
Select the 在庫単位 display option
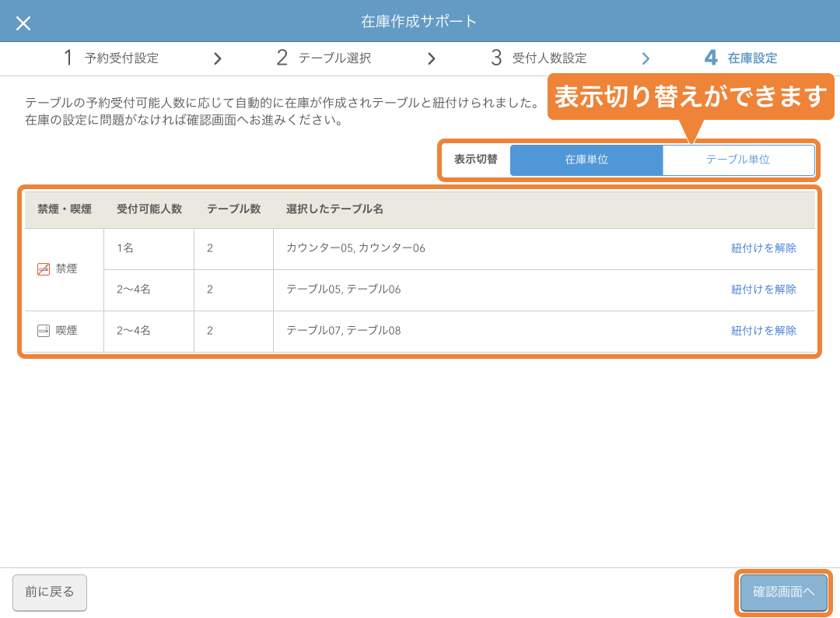click(586, 160)
